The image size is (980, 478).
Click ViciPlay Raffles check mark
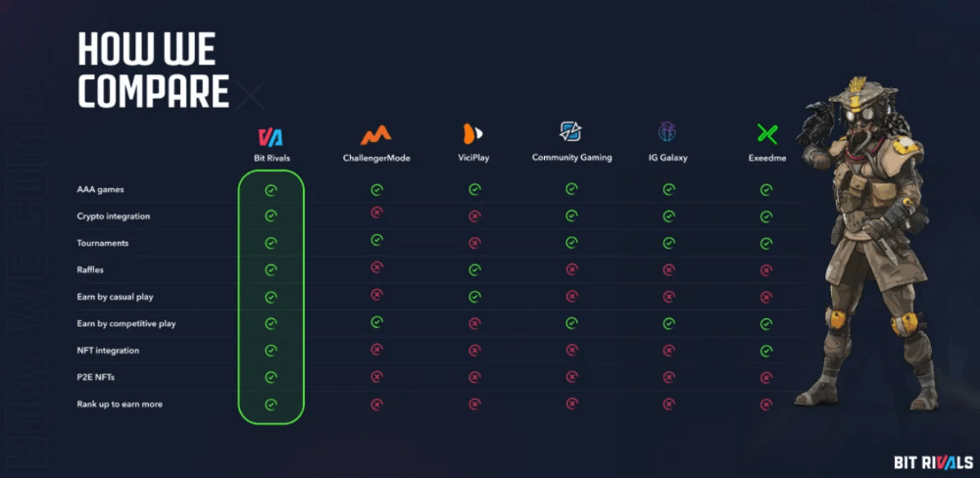pos(474,270)
